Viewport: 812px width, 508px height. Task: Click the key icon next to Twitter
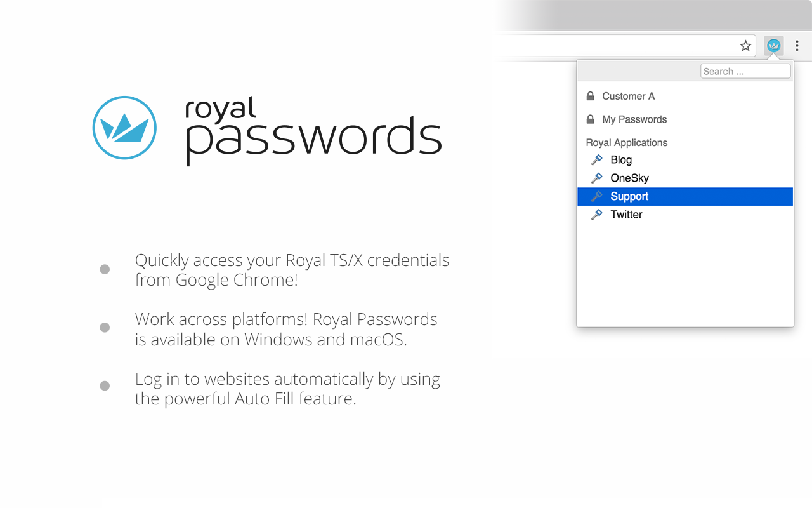click(x=596, y=215)
